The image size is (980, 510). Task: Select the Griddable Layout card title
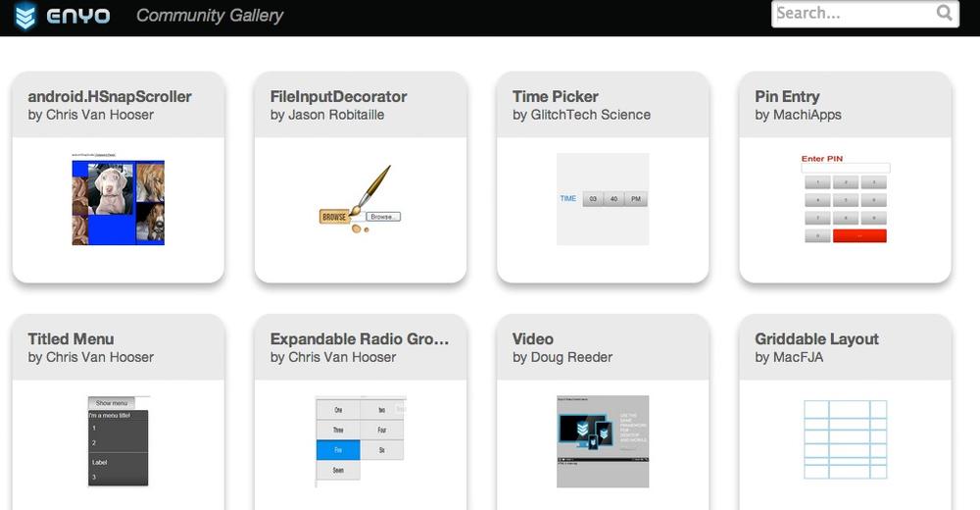coord(816,339)
